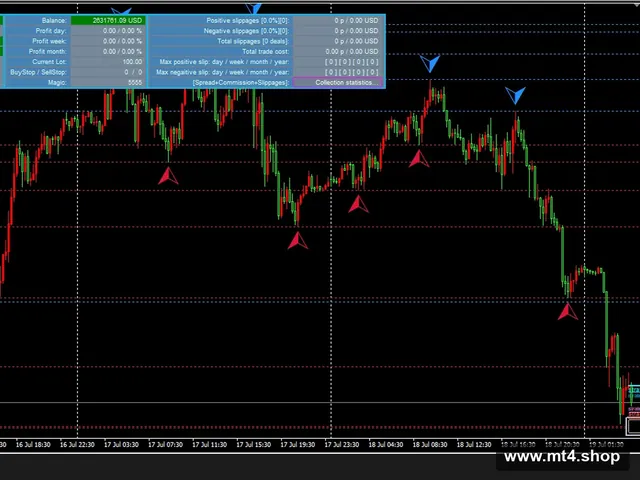Click the Max positive slip label
640x480 pixels.
tap(224, 62)
